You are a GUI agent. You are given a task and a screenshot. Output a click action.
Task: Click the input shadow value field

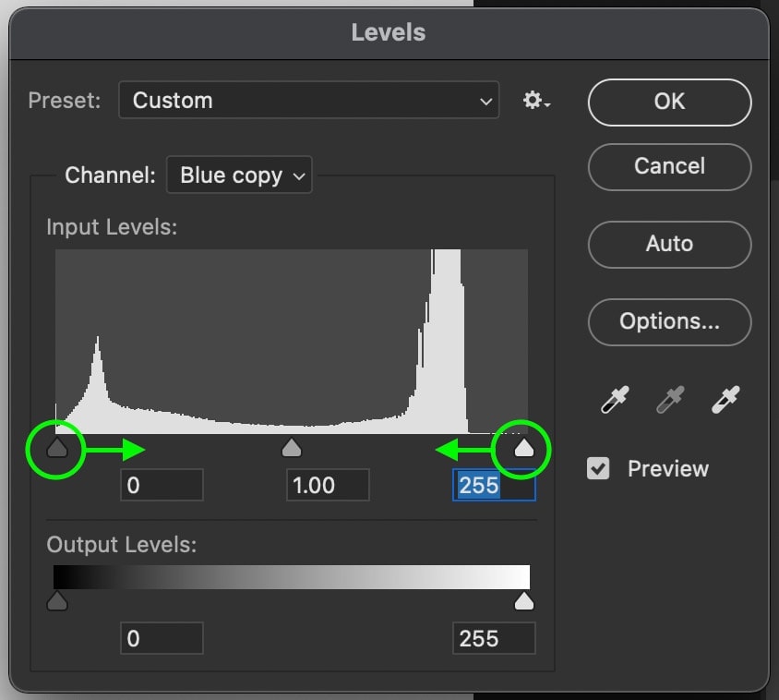[162, 485]
